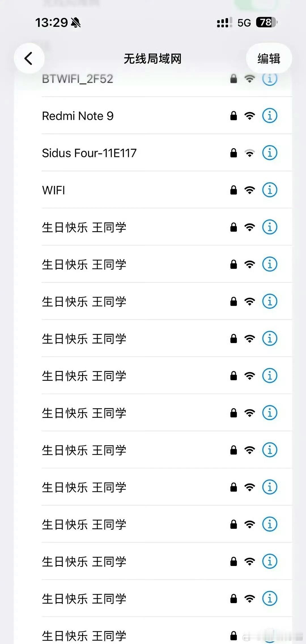Open info icon for Sidus Four-11E117

(269, 153)
